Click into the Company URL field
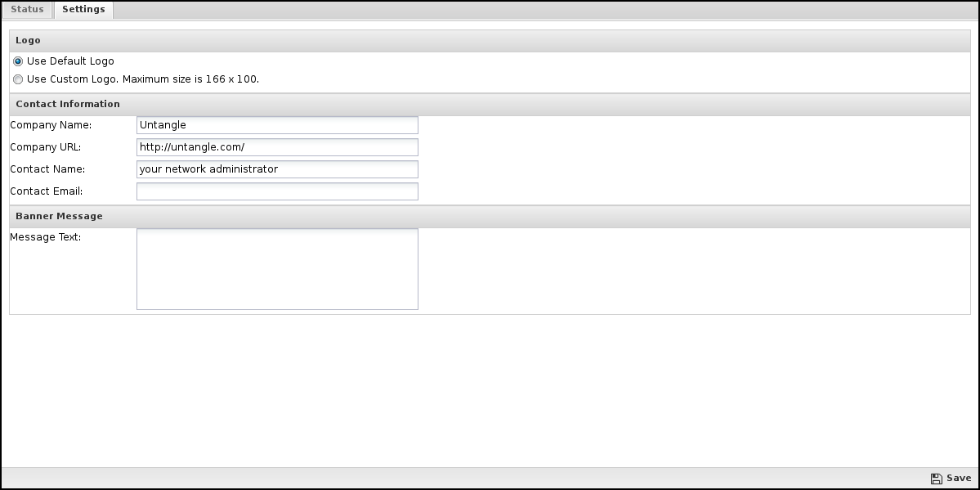Image resolution: width=980 pixels, height=490 pixels. click(x=278, y=147)
